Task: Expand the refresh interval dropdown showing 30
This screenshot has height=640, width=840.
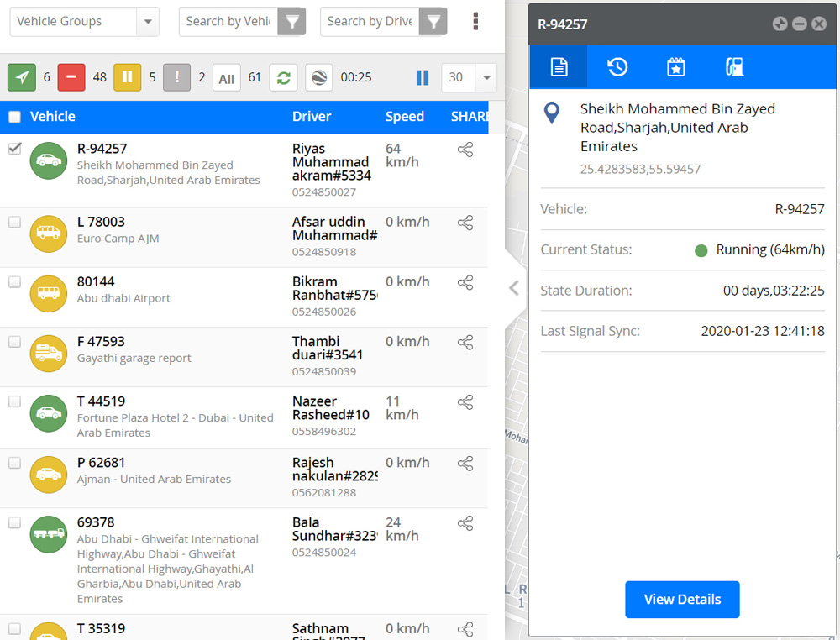Action: click(x=486, y=77)
